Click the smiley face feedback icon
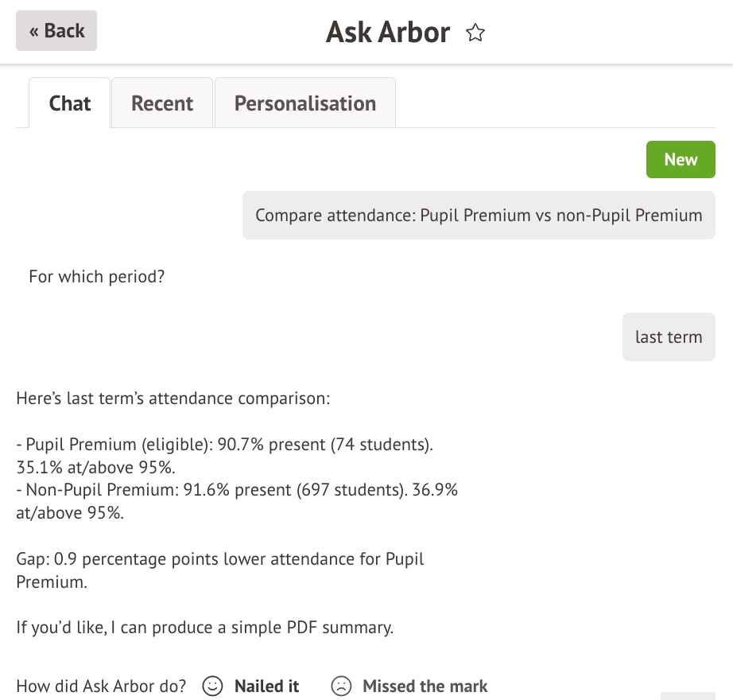733x700 pixels. click(x=212, y=686)
